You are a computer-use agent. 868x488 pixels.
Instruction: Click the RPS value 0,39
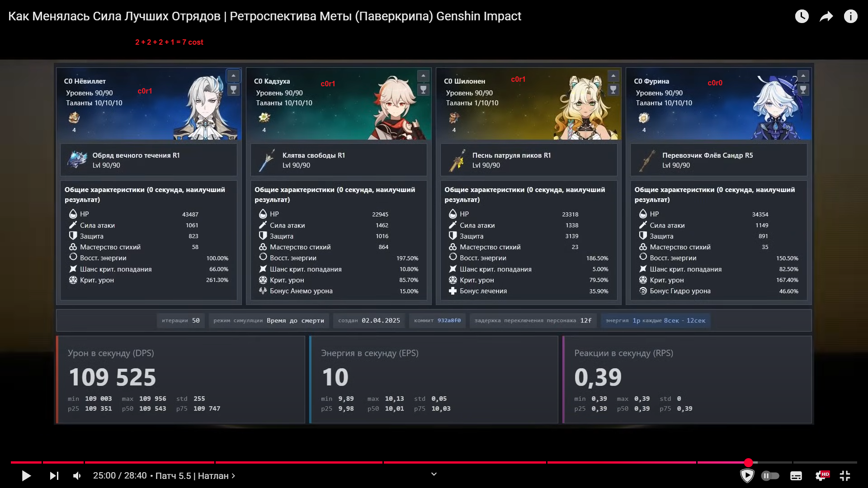pos(598,377)
